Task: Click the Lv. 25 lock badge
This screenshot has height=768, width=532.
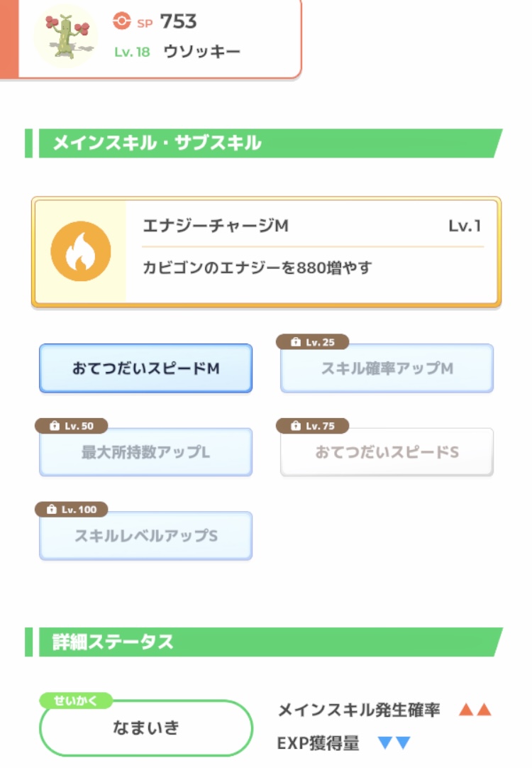Action: [x=312, y=342]
